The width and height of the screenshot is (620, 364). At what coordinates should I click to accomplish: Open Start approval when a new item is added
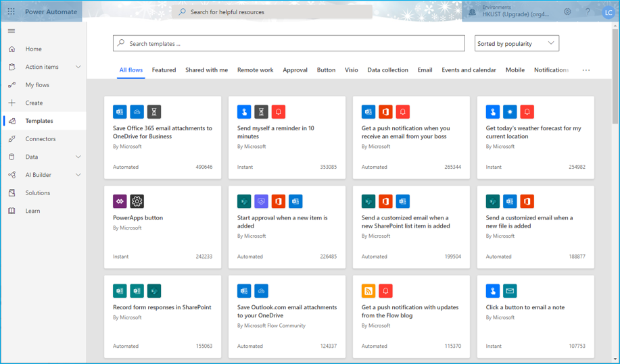(x=287, y=227)
